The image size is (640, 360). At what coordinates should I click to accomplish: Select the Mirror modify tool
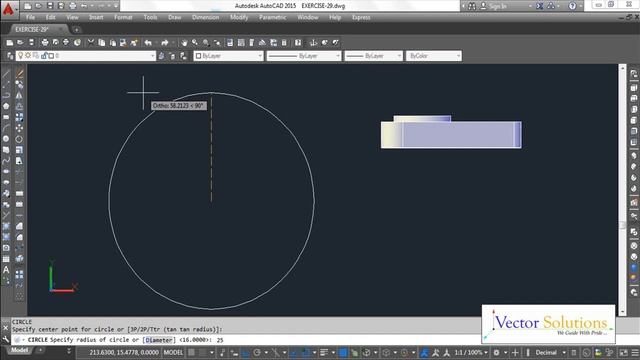click(19, 95)
